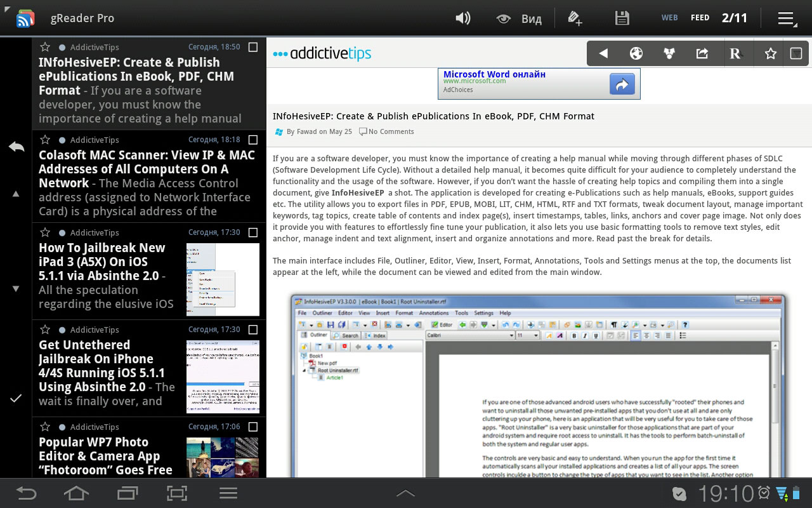Viewport: 812px width, 508px height.
Task: Star the INfoHesiveEP list item
Action: pos(45,47)
